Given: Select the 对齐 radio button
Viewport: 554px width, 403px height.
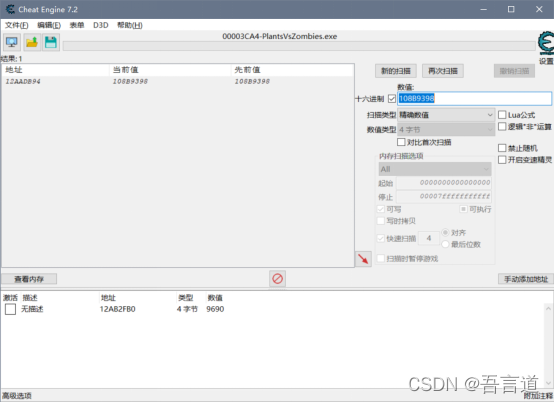Looking at the screenshot, I should click(445, 232).
